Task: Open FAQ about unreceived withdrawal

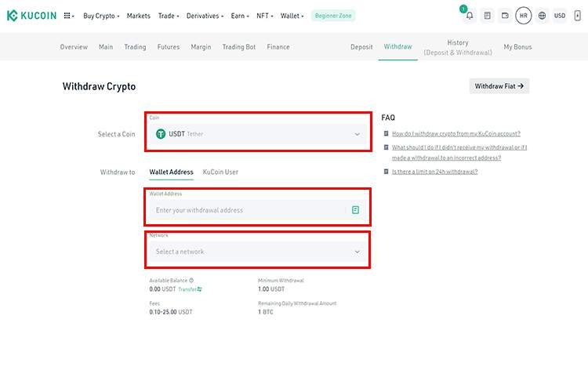Action: [459, 152]
